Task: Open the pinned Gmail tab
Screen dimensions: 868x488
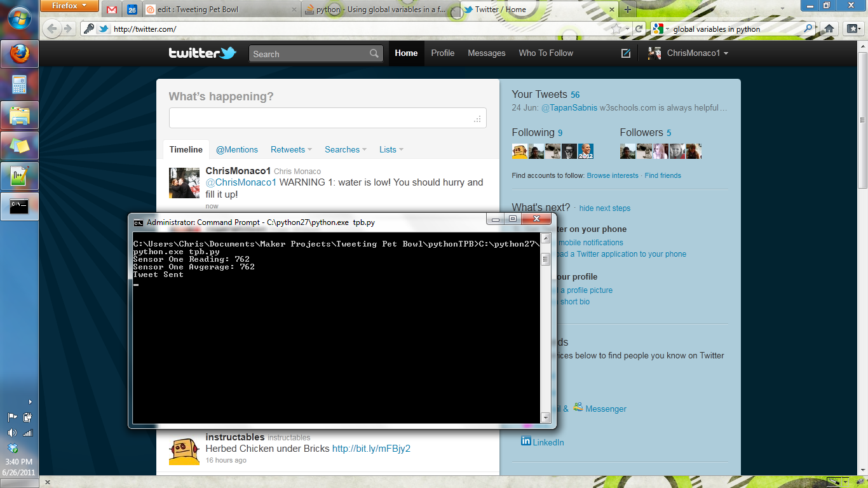Action: 112,10
